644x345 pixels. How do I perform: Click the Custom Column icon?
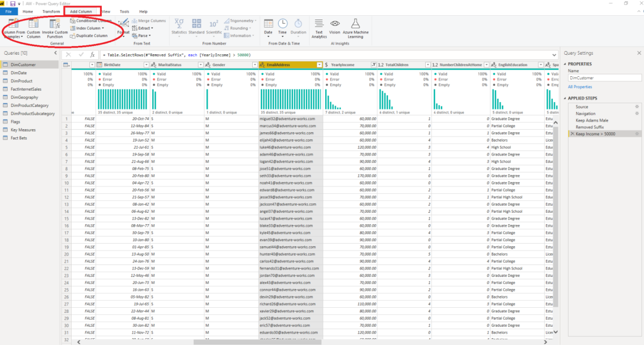pos(33,24)
